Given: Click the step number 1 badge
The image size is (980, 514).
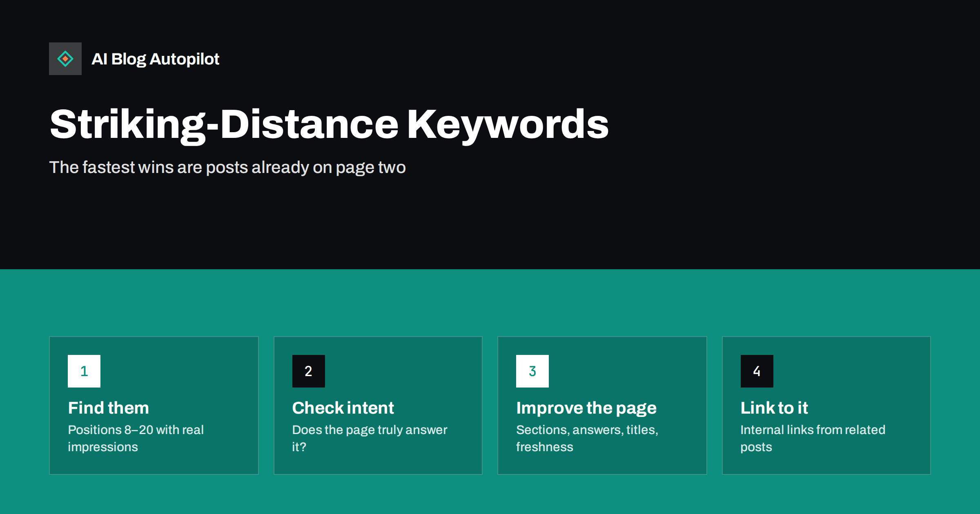Looking at the screenshot, I should [x=84, y=371].
